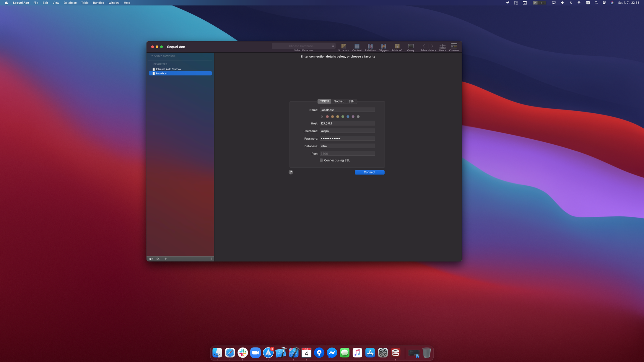The image size is (644, 362).
Task: Open the Choose Database dropdown
Action: [x=304, y=46]
